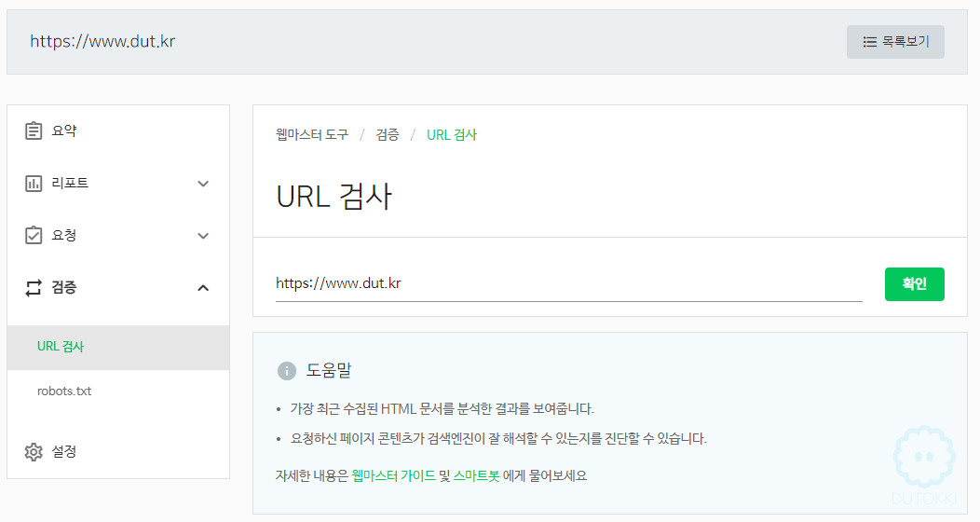Expand the 요청 menu chevron
980x522 pixels.
pyautogui.click(x=203, y=236)
